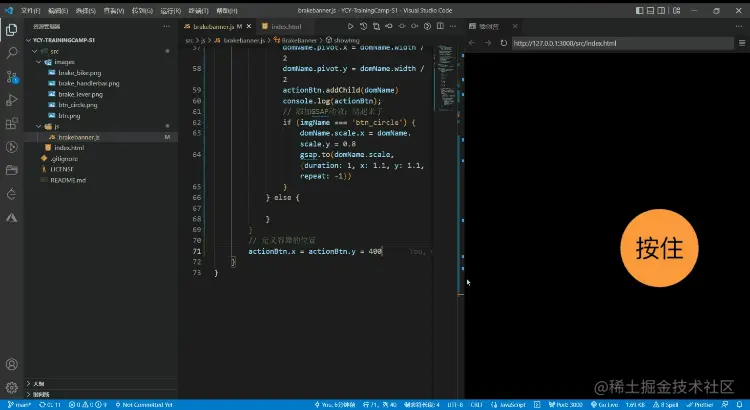Click the errors and warnings status item
Screen dimensions: 750x410
(88, 405)
